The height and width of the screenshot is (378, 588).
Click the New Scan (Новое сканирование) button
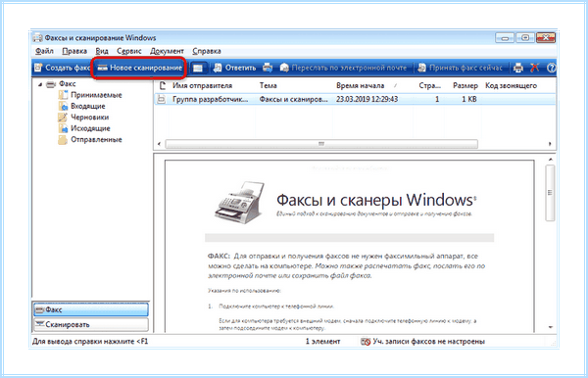140,68
